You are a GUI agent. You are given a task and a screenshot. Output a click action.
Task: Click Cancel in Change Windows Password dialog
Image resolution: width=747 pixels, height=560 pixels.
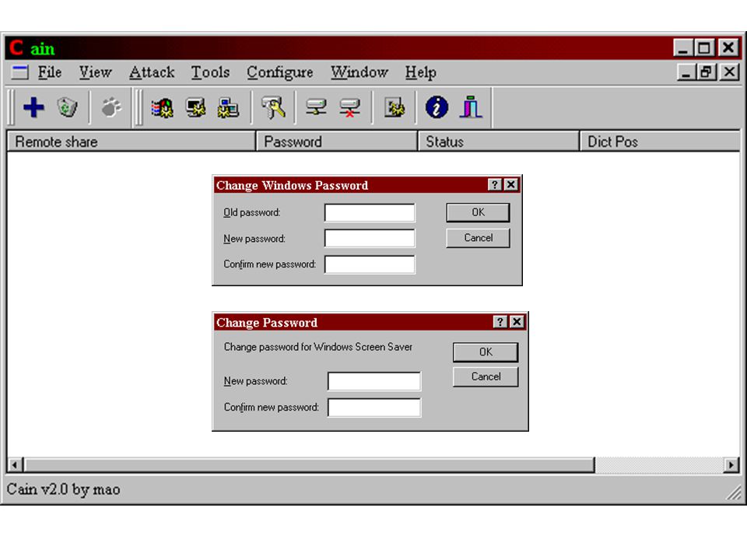478,238
